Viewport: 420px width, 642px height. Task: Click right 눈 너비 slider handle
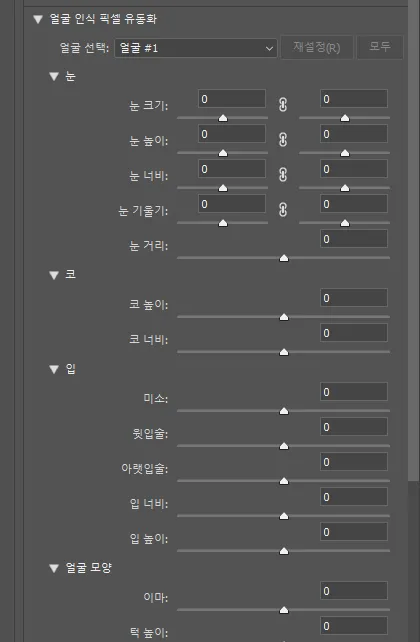tap(345, 188)
